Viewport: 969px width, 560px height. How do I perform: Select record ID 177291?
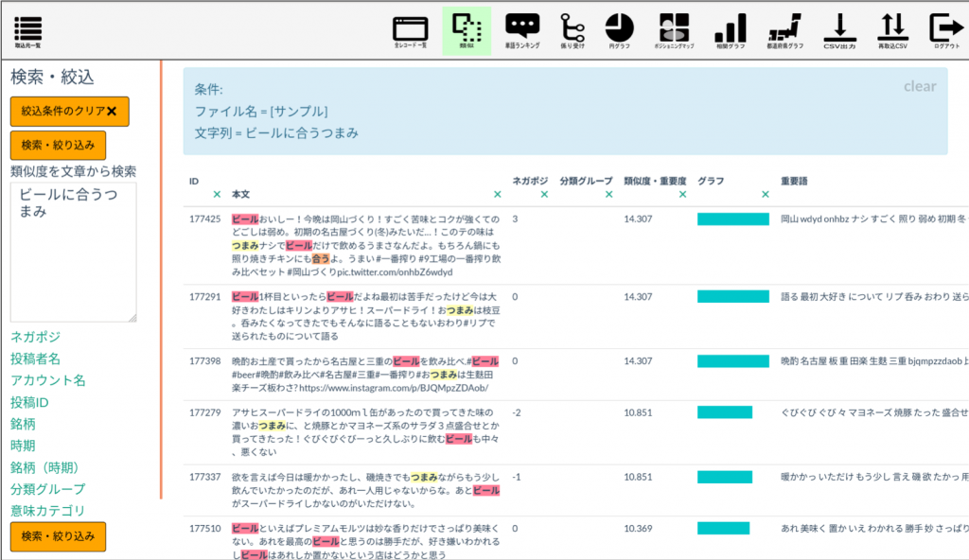click(204, 297)
